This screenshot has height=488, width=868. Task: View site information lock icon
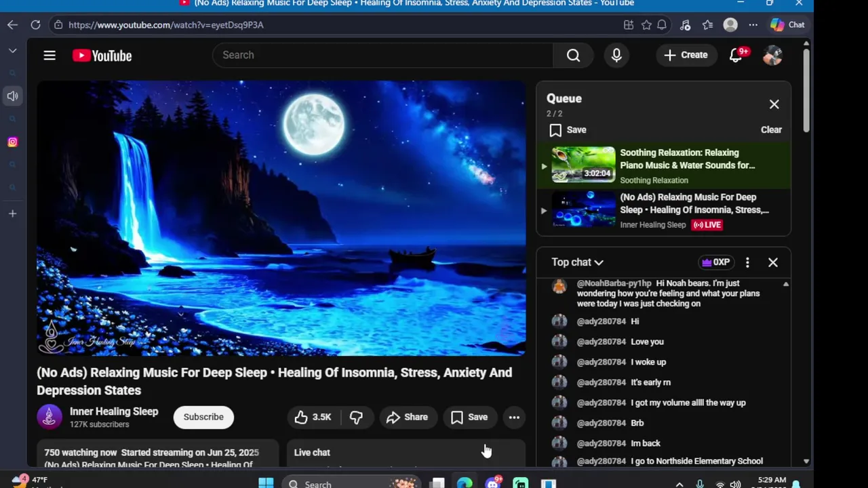(58, 24)
